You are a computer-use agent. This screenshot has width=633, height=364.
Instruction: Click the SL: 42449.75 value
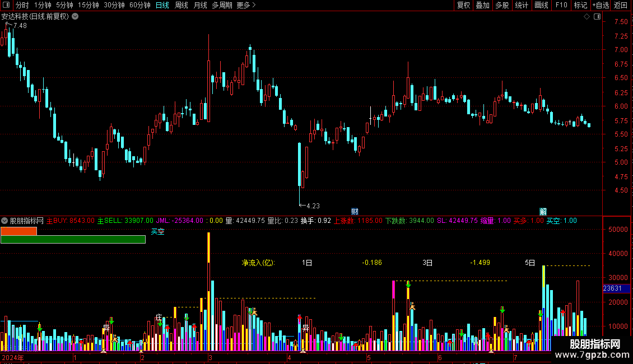tap(457, 221)
